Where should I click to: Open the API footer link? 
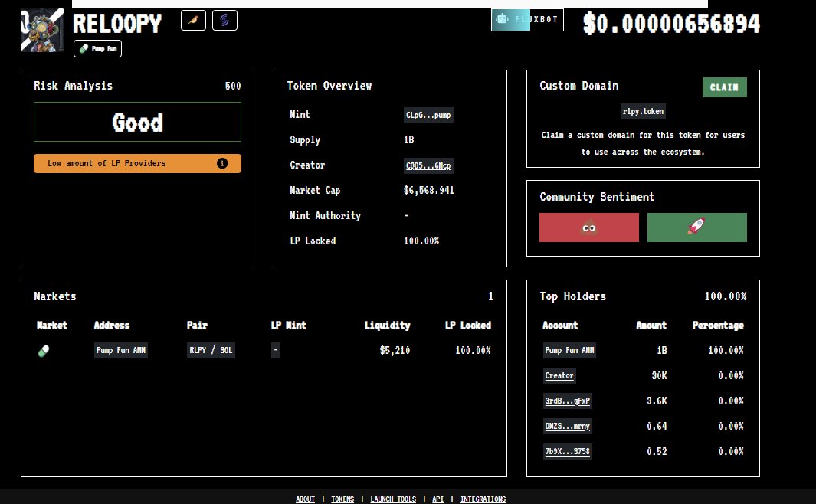click(437, 499)
